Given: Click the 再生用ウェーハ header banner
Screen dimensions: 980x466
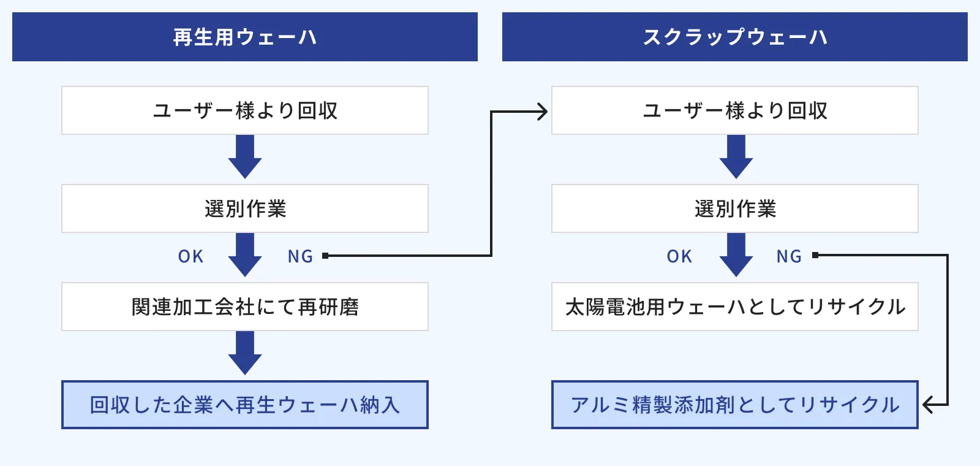Looking at the screenshot, I should (245, 37).
